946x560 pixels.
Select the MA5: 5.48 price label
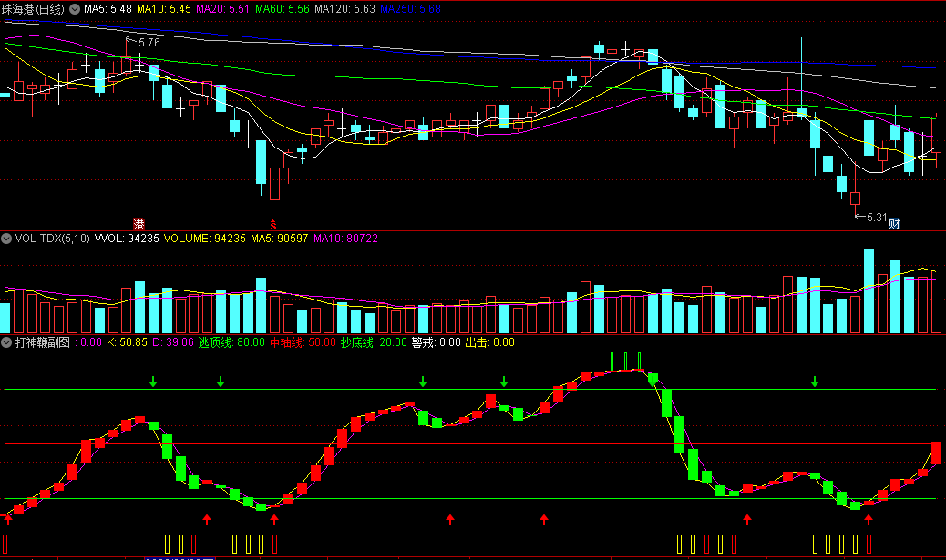[x=108, y=9]
